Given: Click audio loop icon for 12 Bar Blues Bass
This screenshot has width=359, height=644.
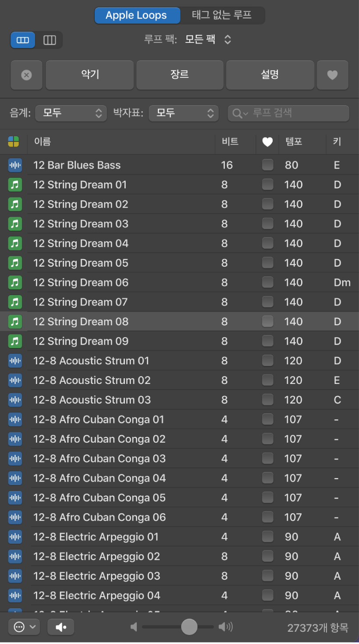Looking at the screenshot, I should click(x=15, y=165).
